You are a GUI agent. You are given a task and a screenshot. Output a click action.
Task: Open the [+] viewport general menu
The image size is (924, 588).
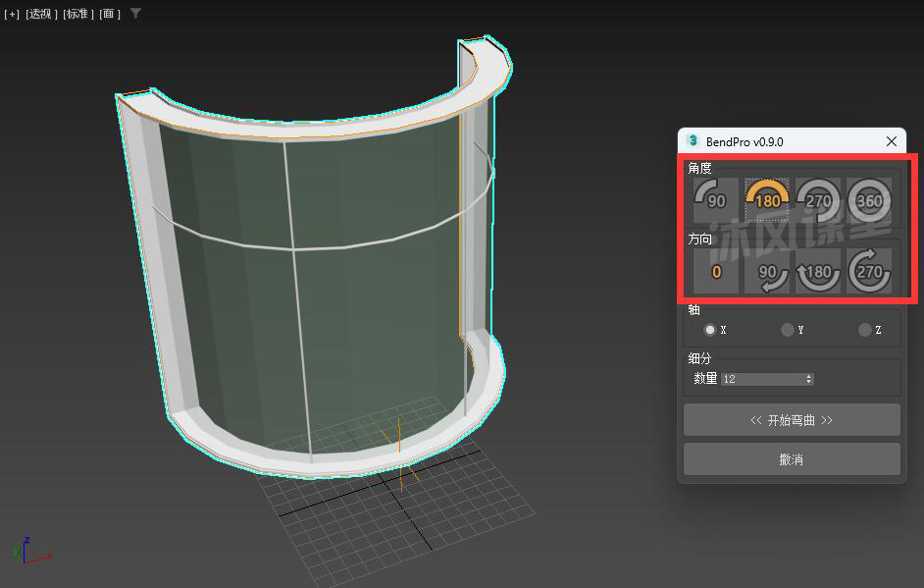[x=12, y=14]
